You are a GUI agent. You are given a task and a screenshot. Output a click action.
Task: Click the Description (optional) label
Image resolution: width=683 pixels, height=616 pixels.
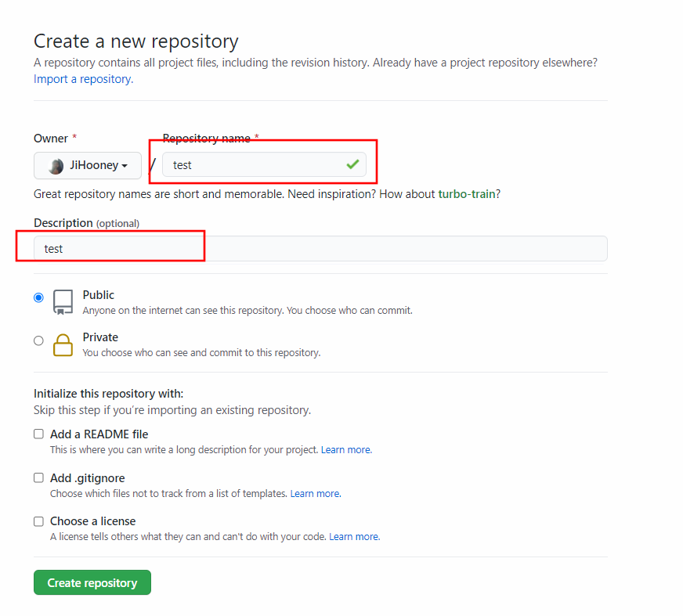[86, 223]
